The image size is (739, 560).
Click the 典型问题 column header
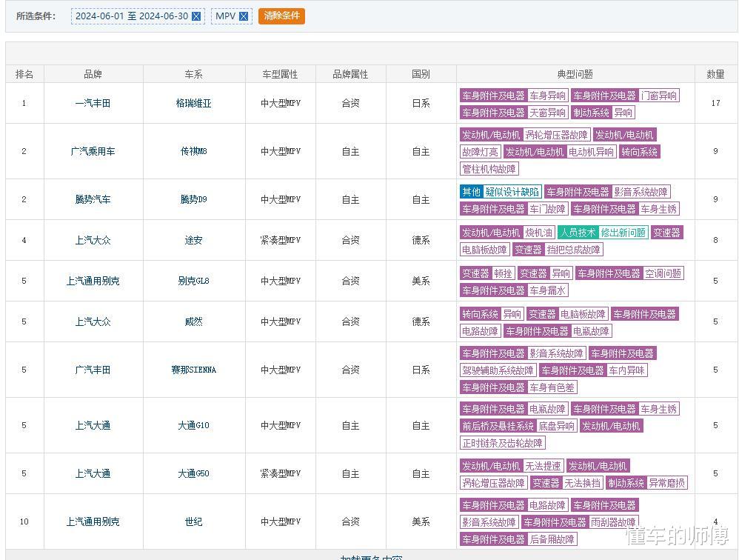[575, 74]
